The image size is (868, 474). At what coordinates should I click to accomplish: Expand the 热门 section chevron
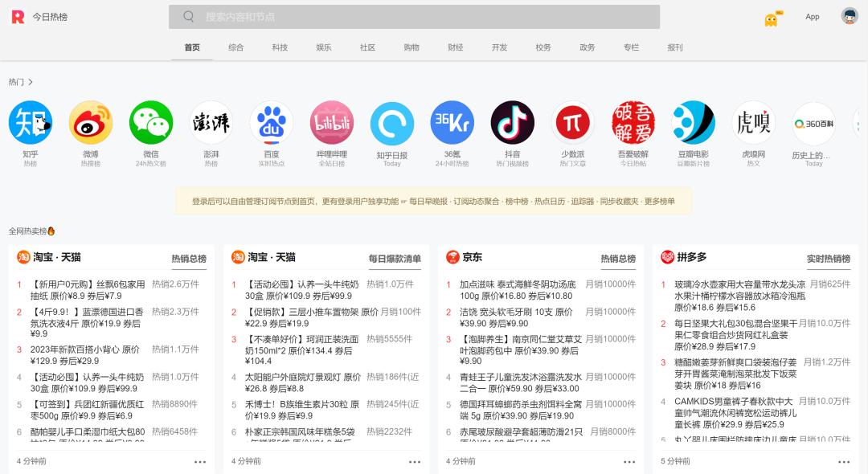click(31, 82)
